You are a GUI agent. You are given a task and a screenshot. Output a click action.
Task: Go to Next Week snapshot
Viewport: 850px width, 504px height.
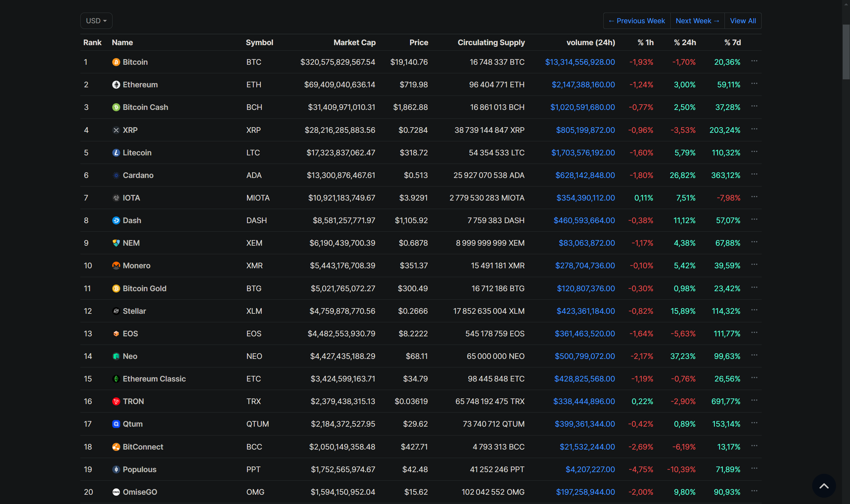coord(697,21)
